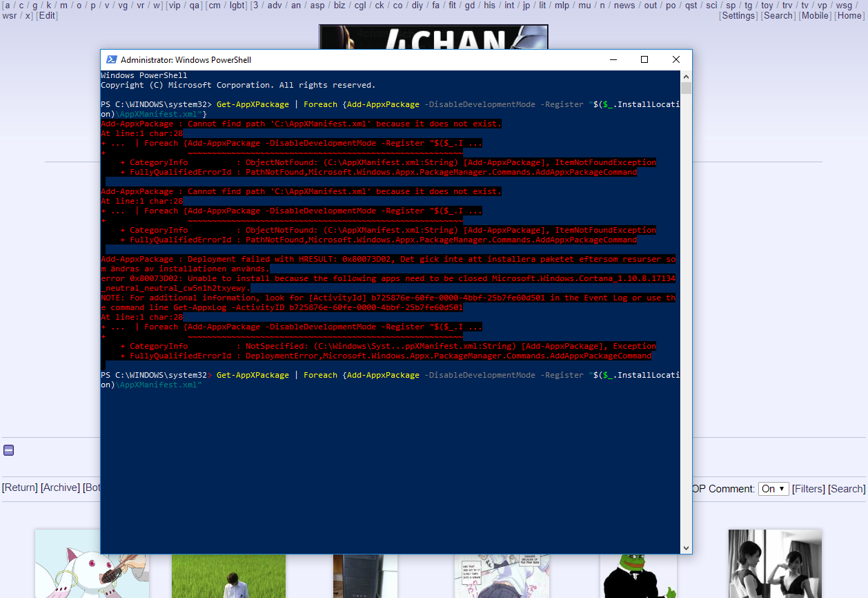
Task: Open Settings in the top-right navigation
Action: coord(738,16)
